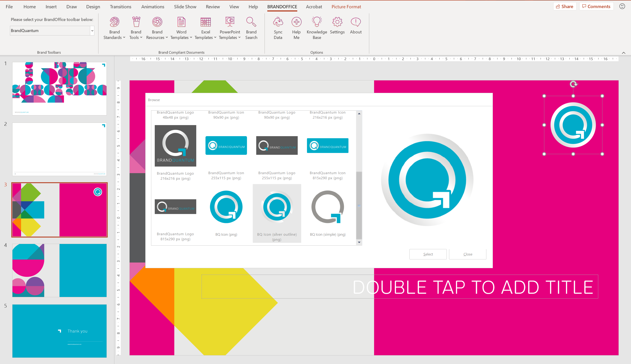Click the rotate handle of selected logo
The width and height of the screenshot is (631, 364).
pyautogui.click(x=573, y=84)
